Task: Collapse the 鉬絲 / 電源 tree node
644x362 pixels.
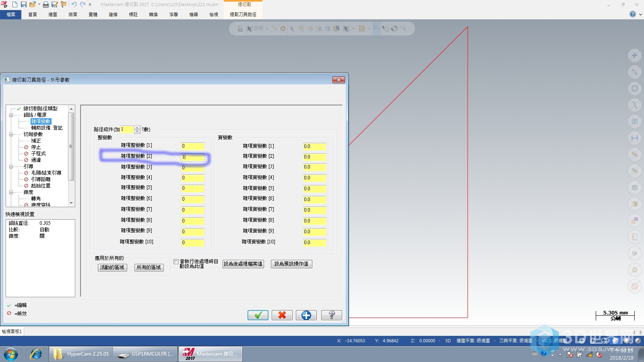Action: click(11, 115)
